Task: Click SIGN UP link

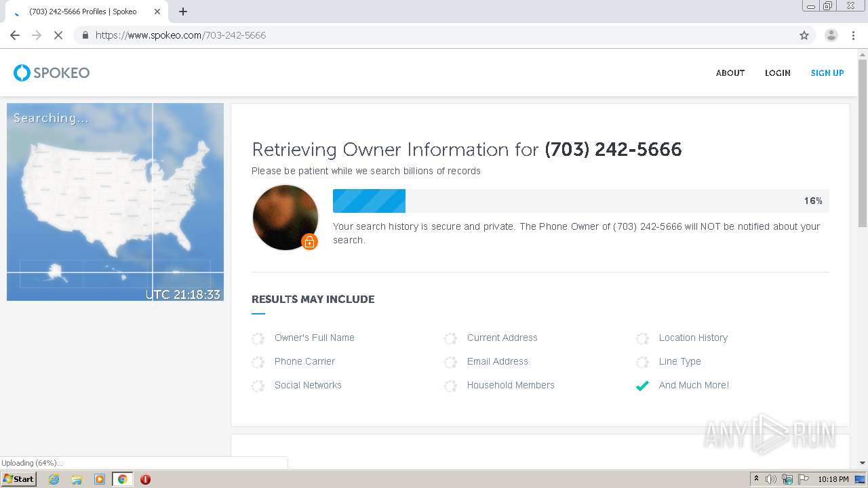Action: [827, 73]
